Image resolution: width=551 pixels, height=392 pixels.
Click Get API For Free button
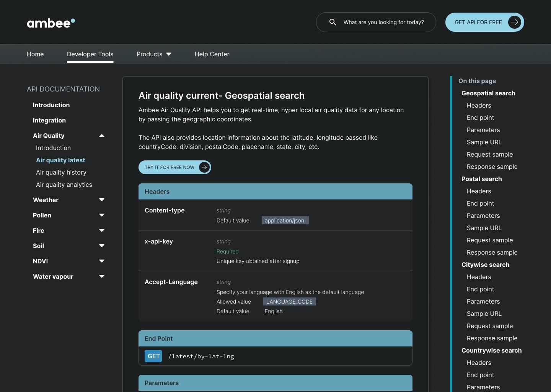point(478,22)
